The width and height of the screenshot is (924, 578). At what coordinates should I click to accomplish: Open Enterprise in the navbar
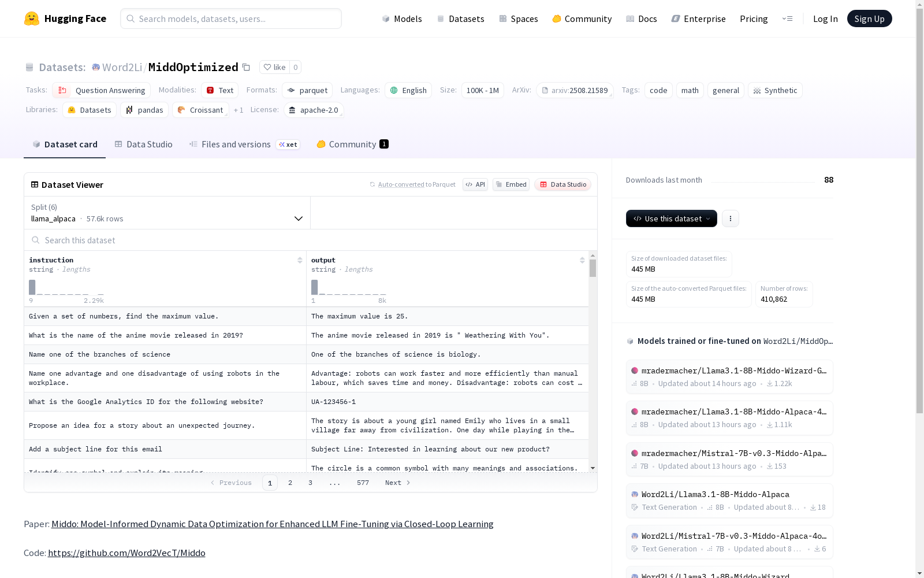(x=699, y=18)
